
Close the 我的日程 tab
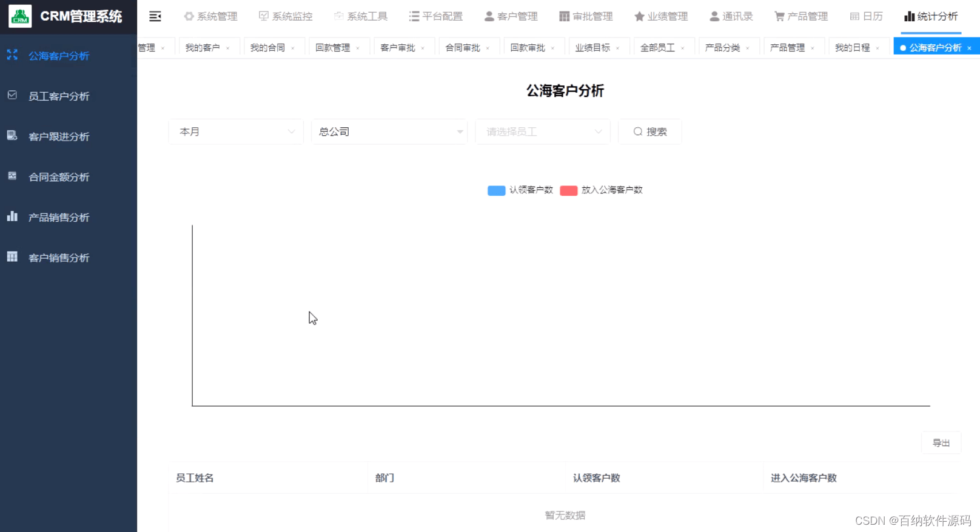(x=878, y=48)
